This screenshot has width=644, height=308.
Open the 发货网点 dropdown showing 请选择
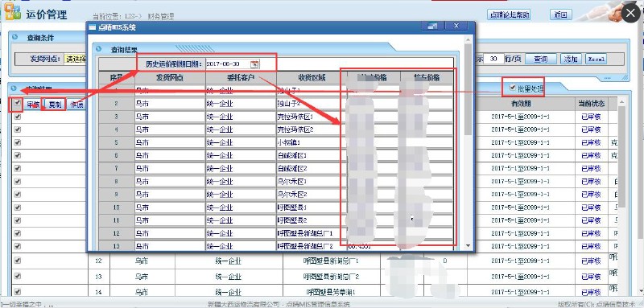click(75, 59)
